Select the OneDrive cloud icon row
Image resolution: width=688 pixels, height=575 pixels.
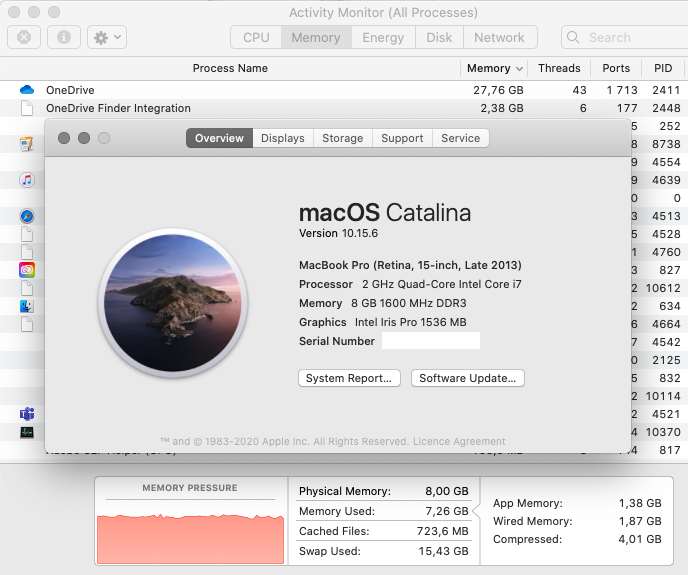[27, 90]
